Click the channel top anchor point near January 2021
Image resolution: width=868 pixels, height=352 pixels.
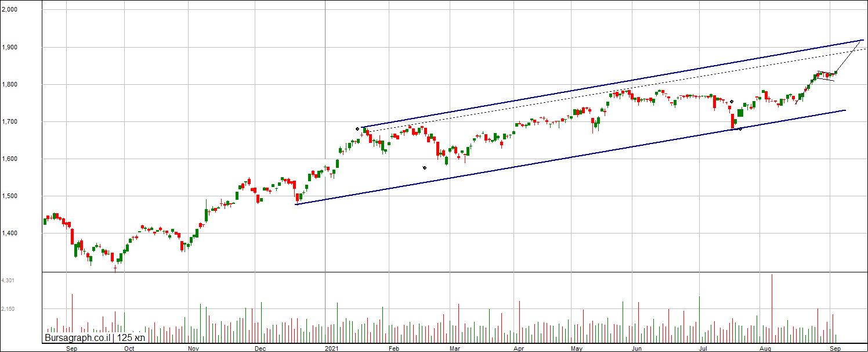point(357,128)
